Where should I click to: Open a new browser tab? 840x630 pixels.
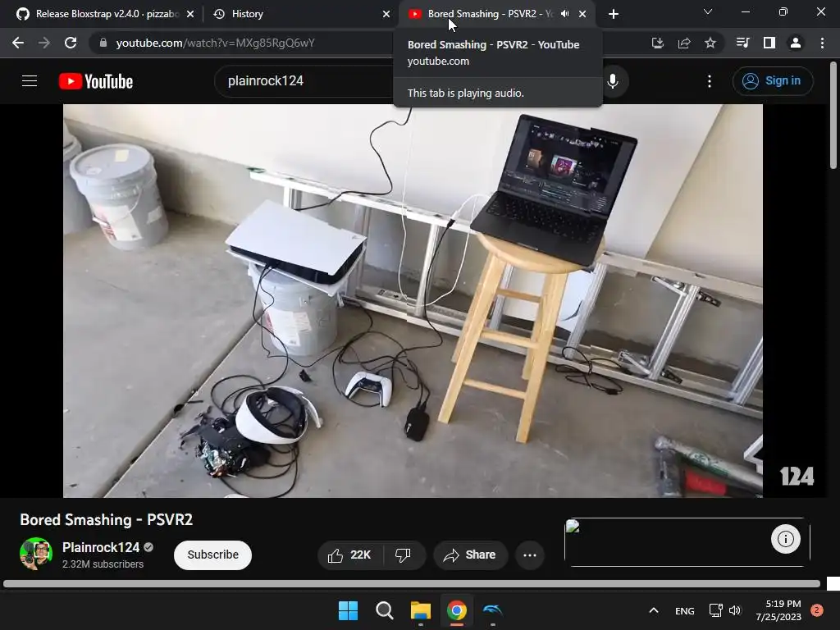point(614,14)
